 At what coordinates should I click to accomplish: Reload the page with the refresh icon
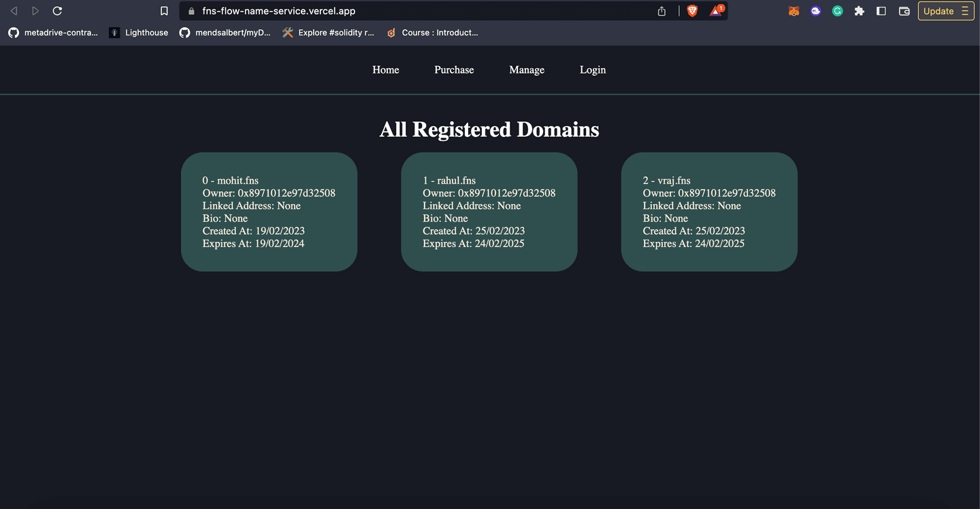point(57,11)
